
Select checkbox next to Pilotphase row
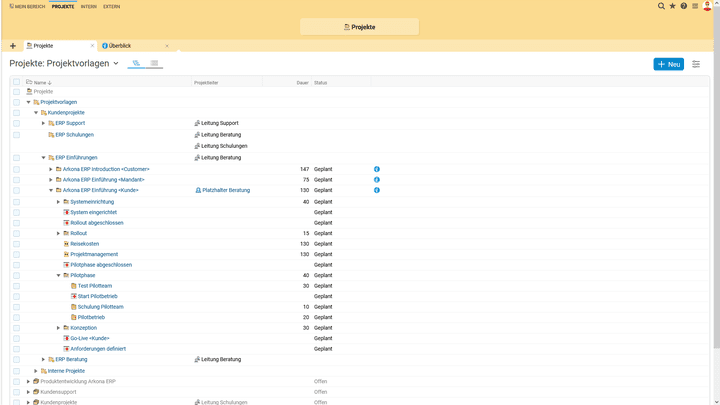(x=16, y=275)
